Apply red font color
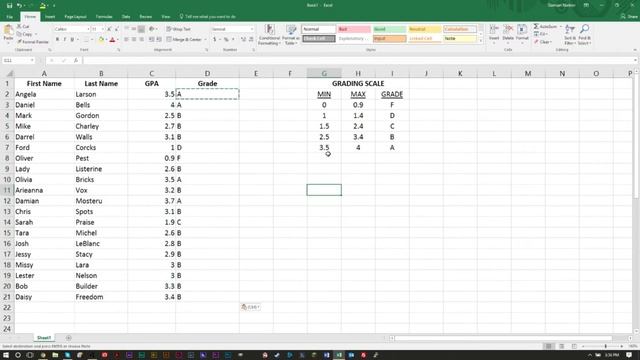Viewport: 640px width, 360px height. click(x=113, y=40)
